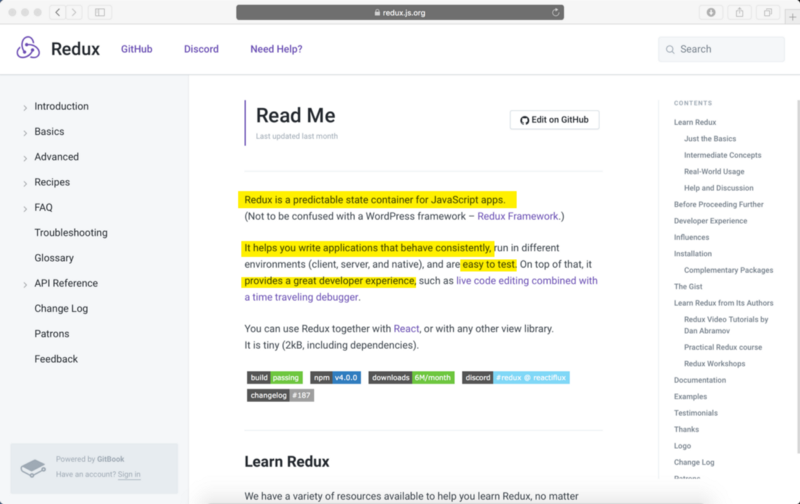Follow the Redux Framework link
Image resolution: width=800 pixels, height=504 pixels.
517,216
